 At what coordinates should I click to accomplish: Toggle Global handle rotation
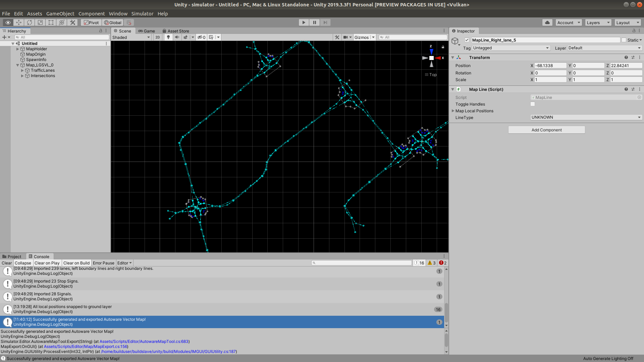pyautogui.click(x=113, y=22)
